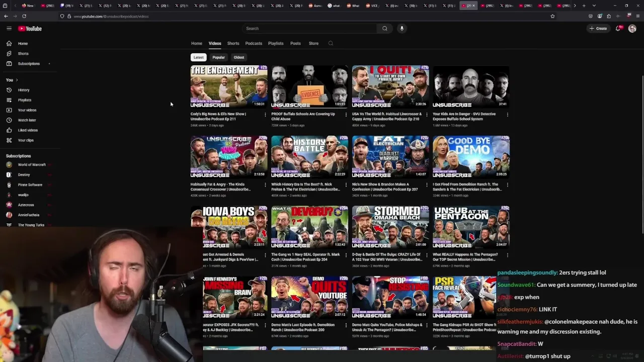Image resolution: width=644 pixels, height=362 pixels.
Task: Select the Popular sort chip
Action: tap(218, 57)
